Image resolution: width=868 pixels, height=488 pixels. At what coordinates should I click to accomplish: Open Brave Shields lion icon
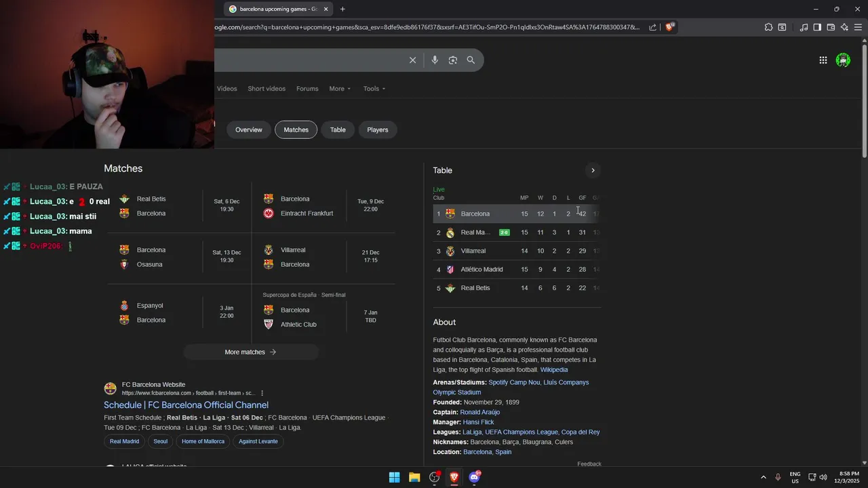tap(670, 27)
